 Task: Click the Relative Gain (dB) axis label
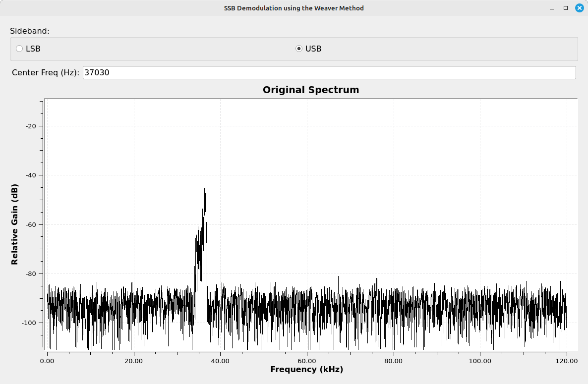tap(14, 224)
